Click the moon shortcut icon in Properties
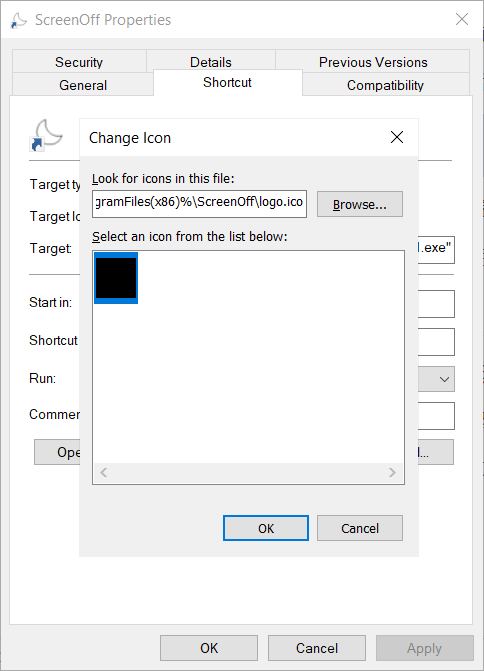Image resolution: width=484 pixels, height=671 pixels. tap(47, 135)
